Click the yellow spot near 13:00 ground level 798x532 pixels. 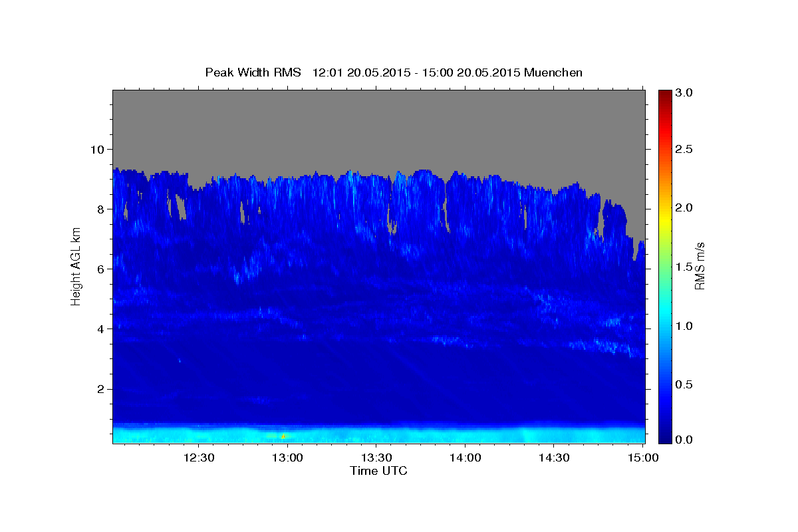283,436
